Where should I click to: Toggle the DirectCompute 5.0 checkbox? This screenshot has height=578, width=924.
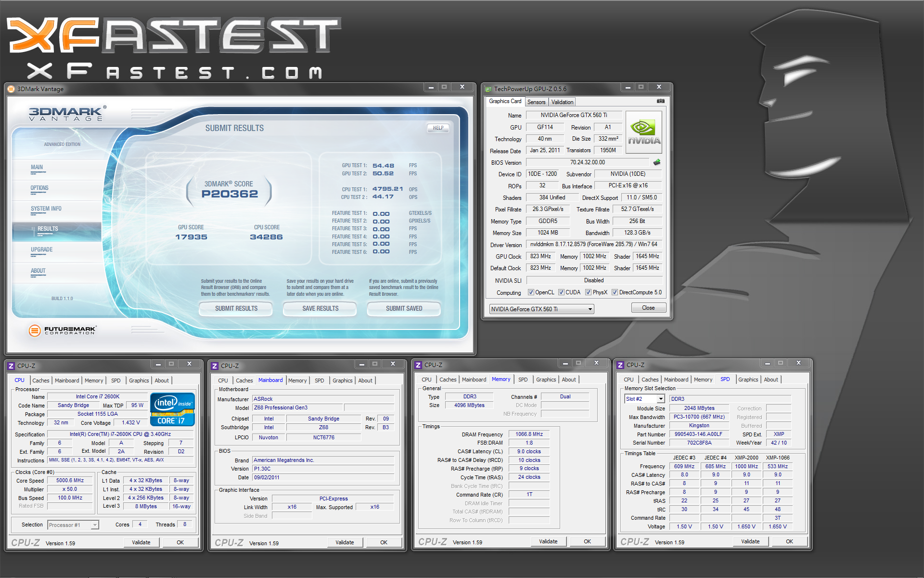pos(615,292)
